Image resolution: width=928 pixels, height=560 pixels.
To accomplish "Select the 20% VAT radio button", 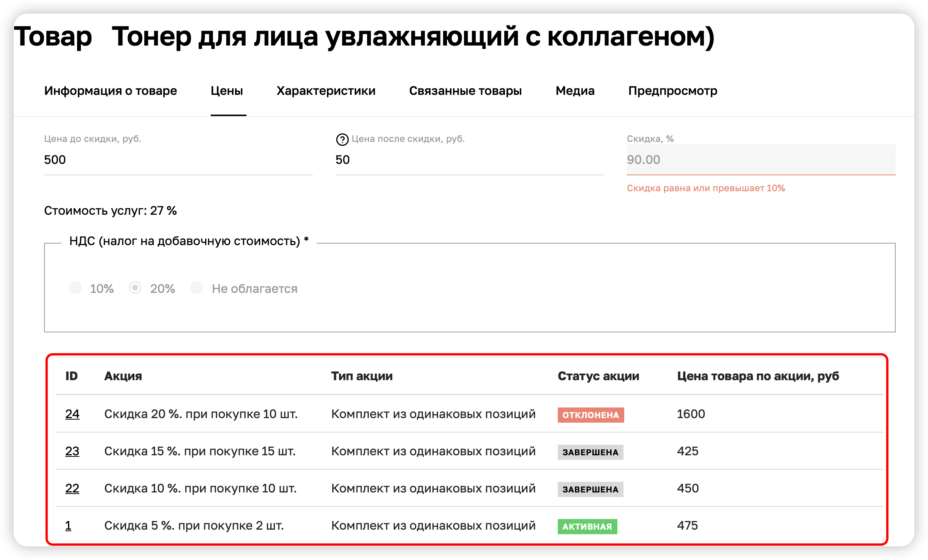I will (x=135, y=288).
